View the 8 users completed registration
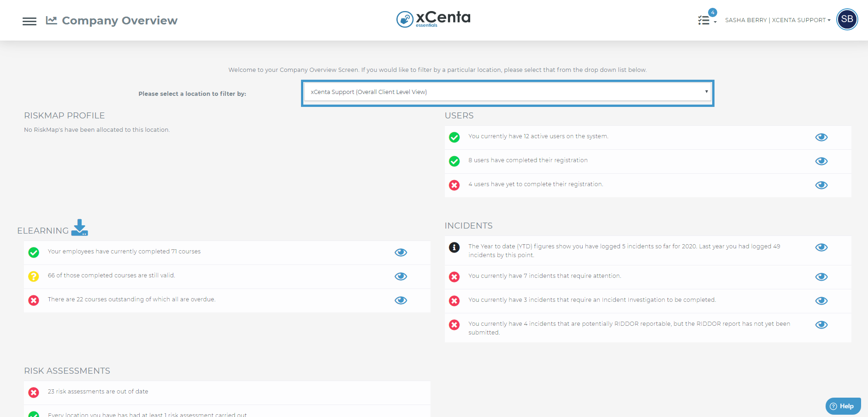The width and height of the screenshot is (868, 417). (821, 161)
